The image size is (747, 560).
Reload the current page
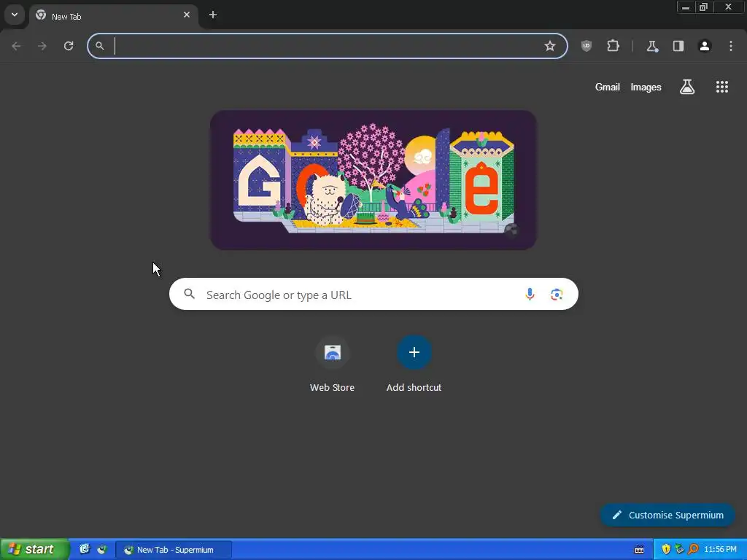pyautogui.click(x=69, y=46)
